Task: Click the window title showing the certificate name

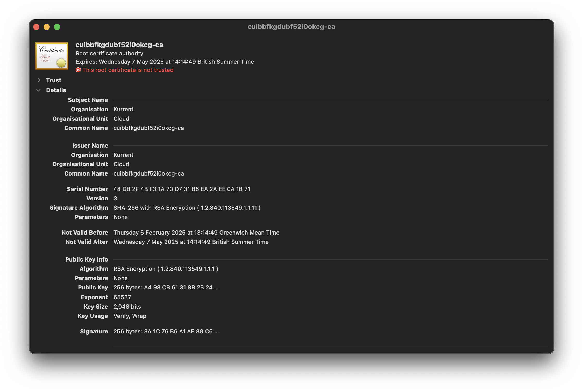Action: 291,27
